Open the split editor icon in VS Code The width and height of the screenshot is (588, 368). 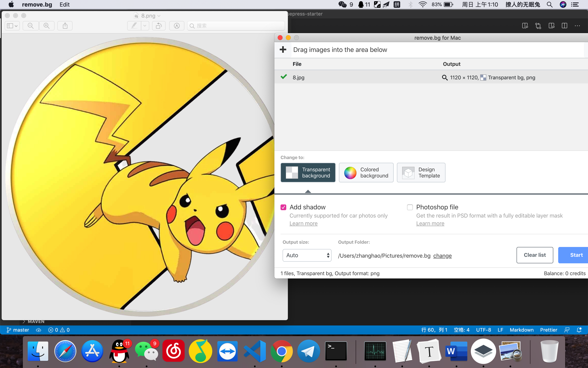tap(565, 26)
